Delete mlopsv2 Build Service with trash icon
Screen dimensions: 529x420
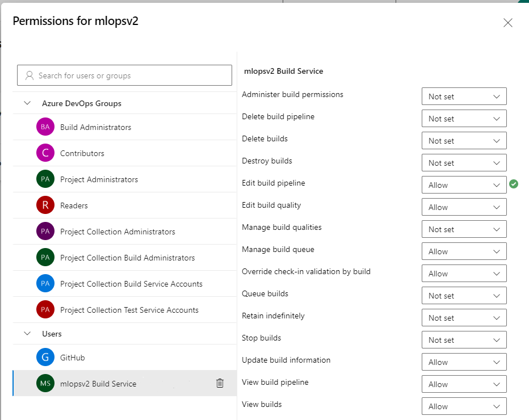tap(220, 384)
